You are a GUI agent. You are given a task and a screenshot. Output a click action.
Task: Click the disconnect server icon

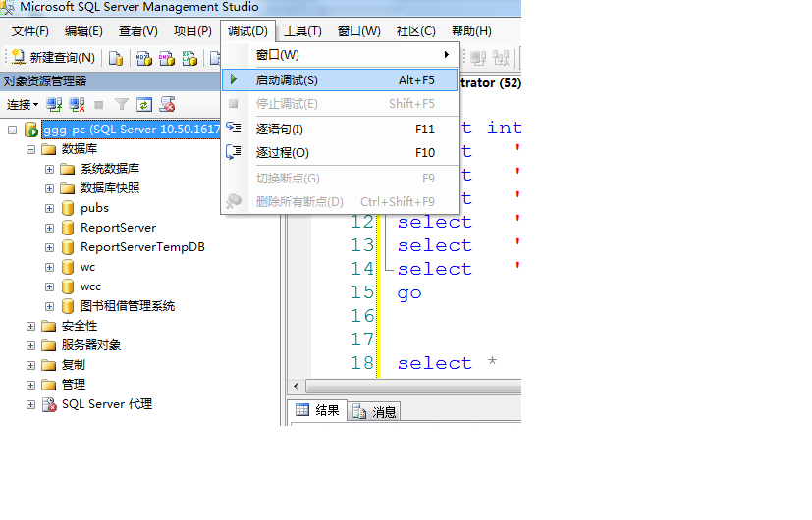coord(77,105)
